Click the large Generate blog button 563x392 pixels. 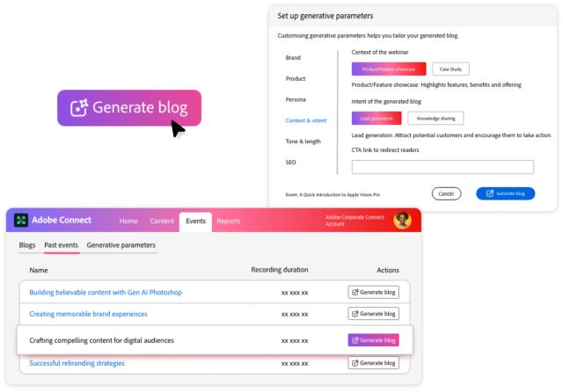pyautogui.click(x=129, y=108)
